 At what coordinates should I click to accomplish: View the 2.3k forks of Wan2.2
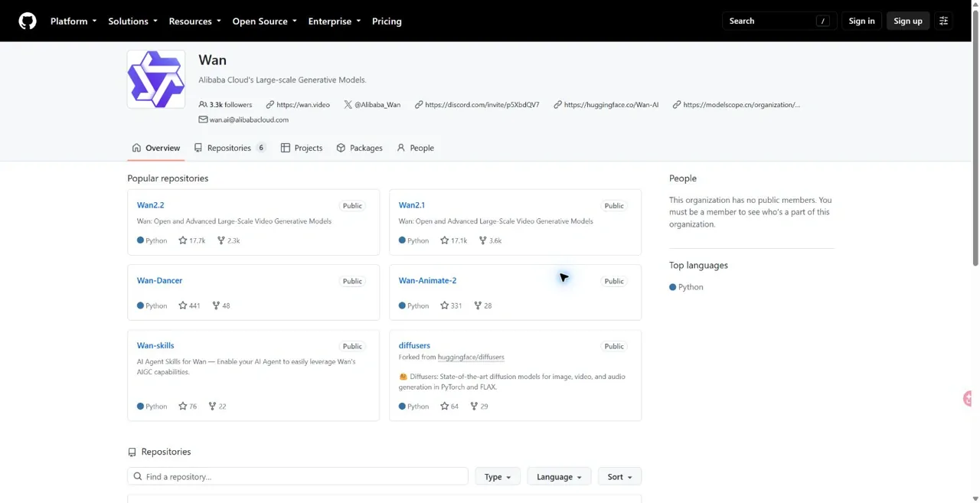228,240
